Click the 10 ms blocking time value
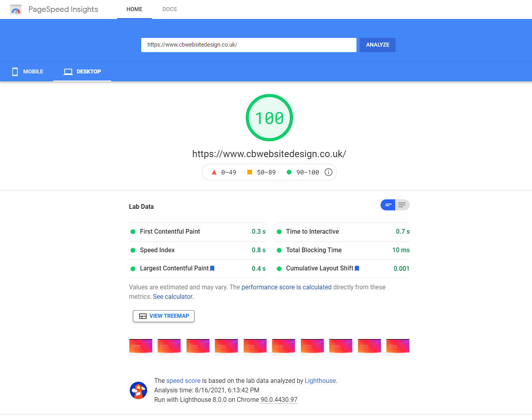 pos(401,250)
